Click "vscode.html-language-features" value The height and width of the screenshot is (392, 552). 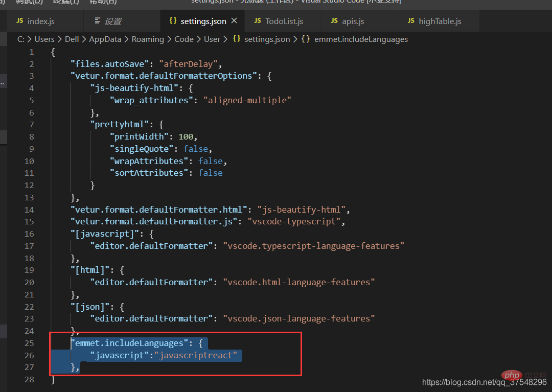(299, 282)
